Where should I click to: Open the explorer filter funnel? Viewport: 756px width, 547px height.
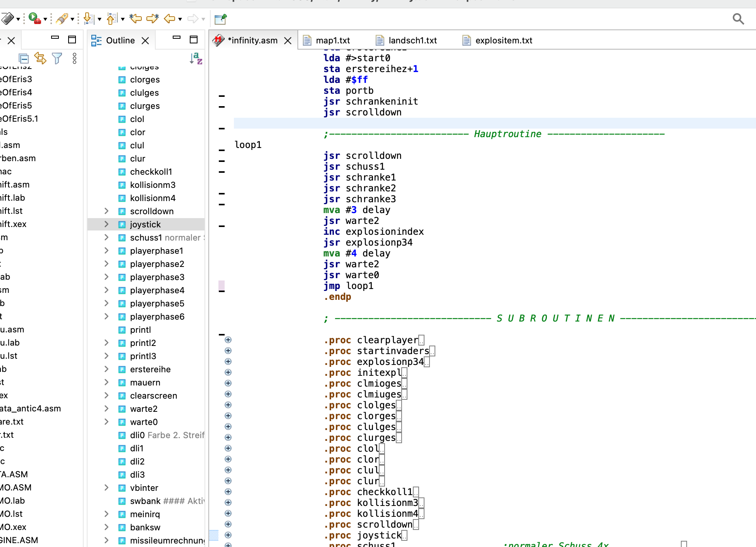pos(57,58)
